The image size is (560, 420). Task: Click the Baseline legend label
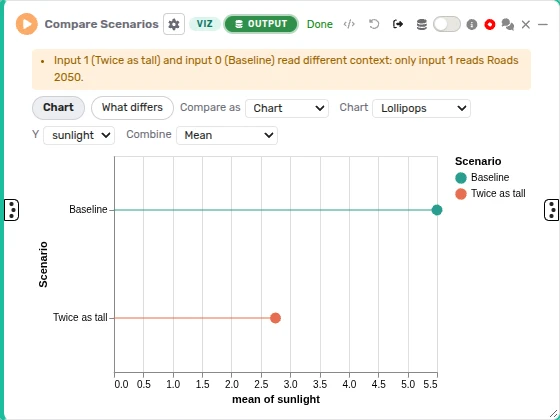[x=490, y=177]
